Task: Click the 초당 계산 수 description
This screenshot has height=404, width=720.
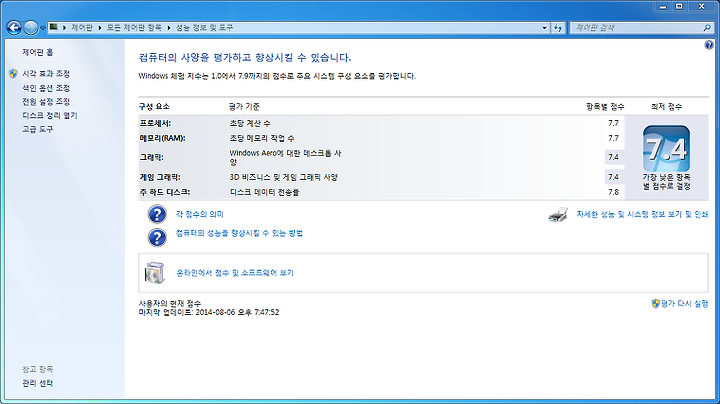Action: point(250,123)
